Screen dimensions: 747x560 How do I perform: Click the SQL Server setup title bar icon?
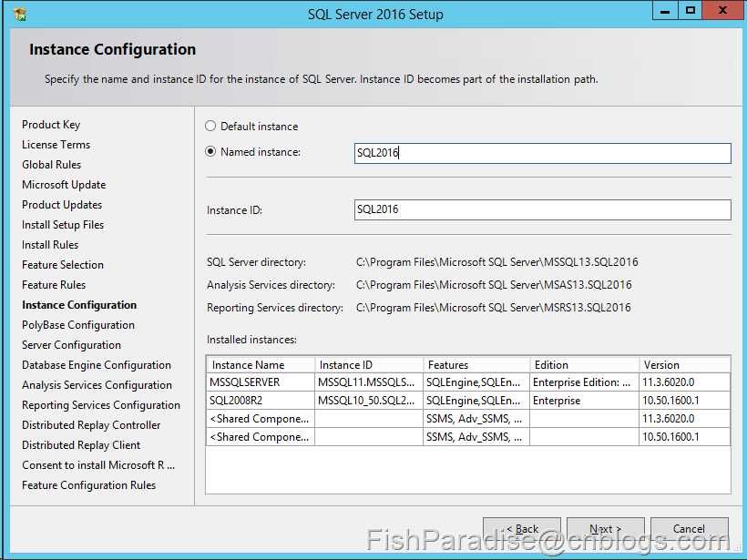pyautogui.click(x=20, y=15)
